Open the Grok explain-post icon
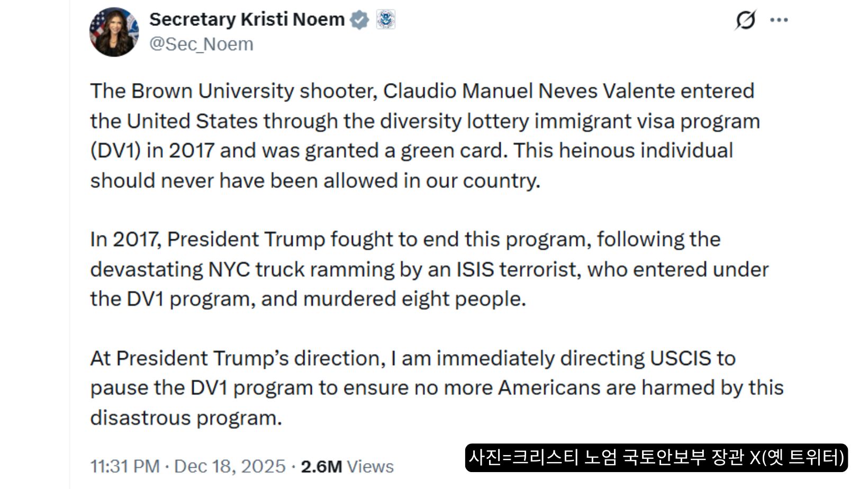The image size is (868, 489). 745,20
